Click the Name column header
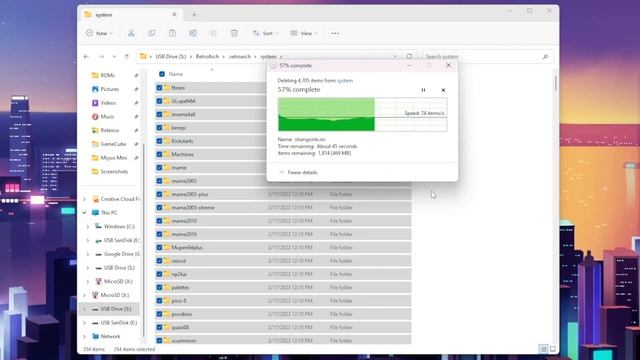Image resolution: width=640 pixels, height=360 pixels. point(176,74)
